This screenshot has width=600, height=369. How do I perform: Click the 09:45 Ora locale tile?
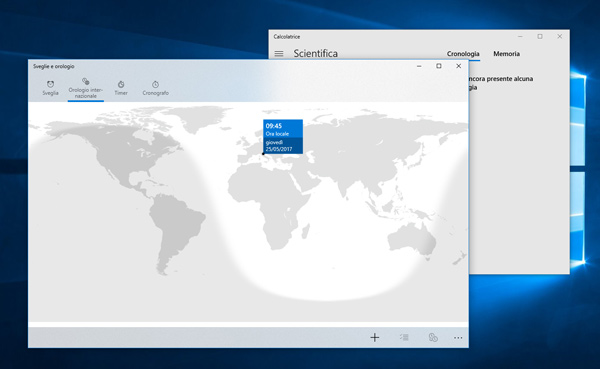(283, 137)
